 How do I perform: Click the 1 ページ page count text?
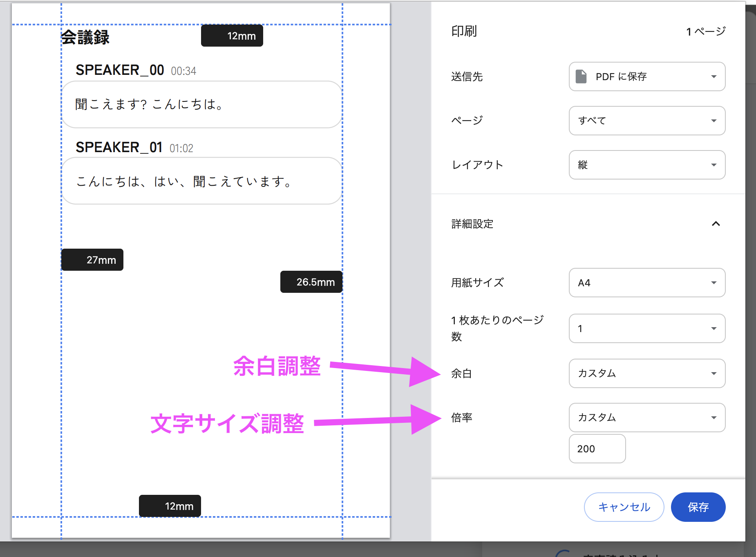pos(706,31)
